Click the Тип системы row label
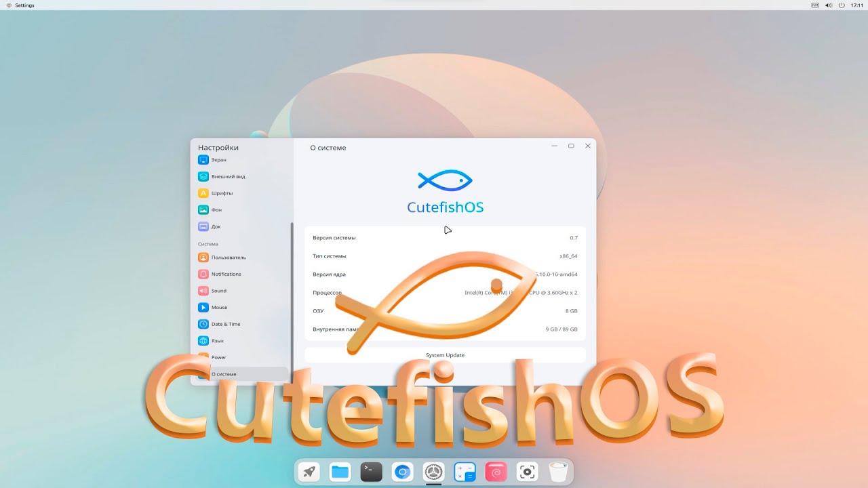Viewport: 868px width, 488px height. click(x=330, y=256)
